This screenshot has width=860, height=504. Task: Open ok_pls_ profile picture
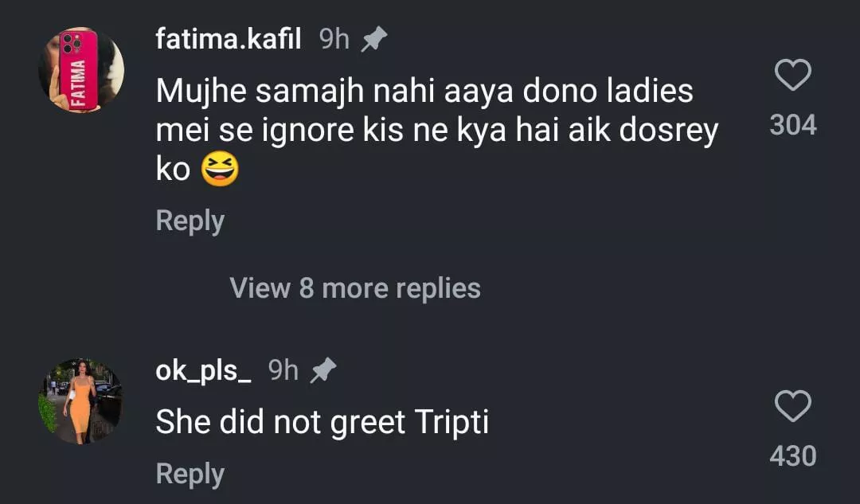click(80, 400)
